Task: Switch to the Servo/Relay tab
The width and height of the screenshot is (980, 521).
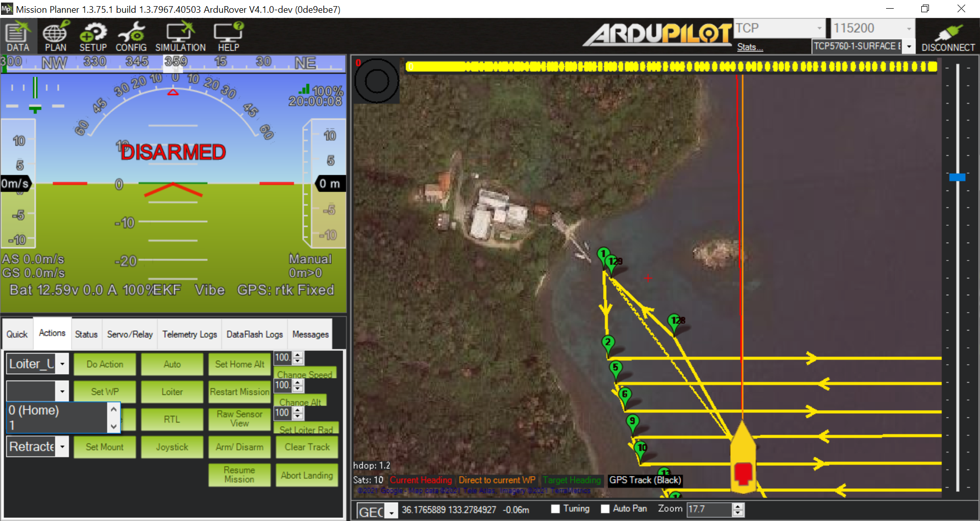Action: click(x=130, y=335)
